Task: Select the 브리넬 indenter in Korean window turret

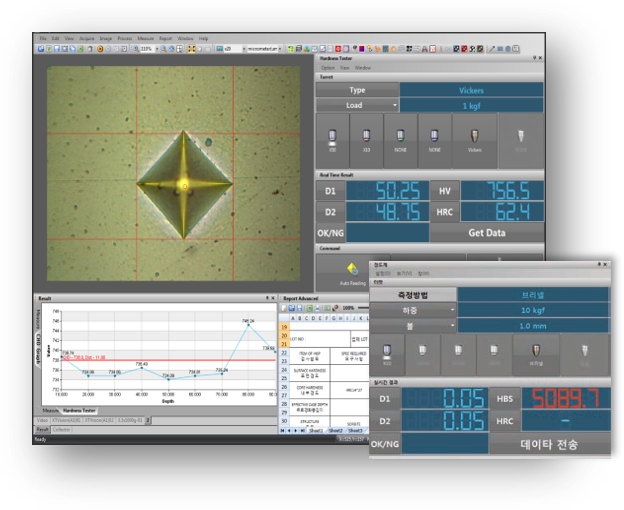Action: tap(536, 355)
